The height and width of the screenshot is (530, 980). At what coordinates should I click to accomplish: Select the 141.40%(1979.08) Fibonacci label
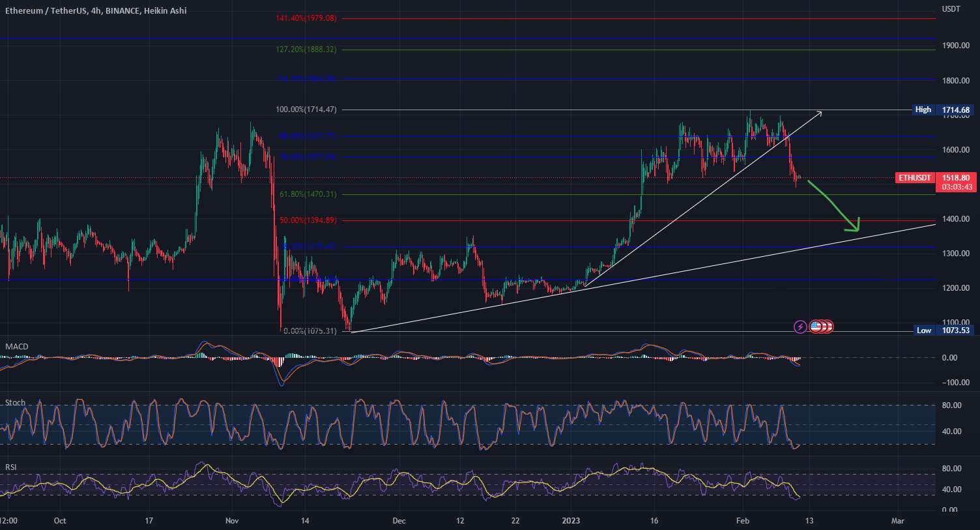[306, 18]
